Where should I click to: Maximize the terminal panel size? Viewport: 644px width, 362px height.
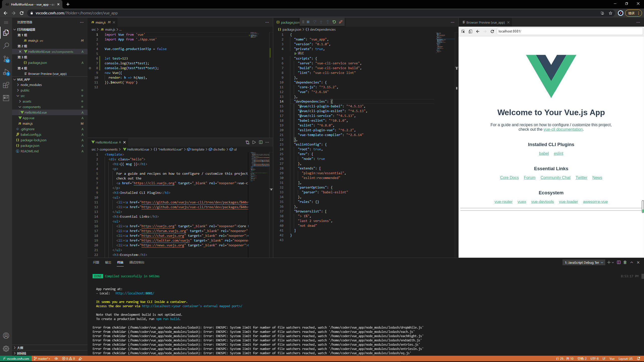tap(632, 262)
